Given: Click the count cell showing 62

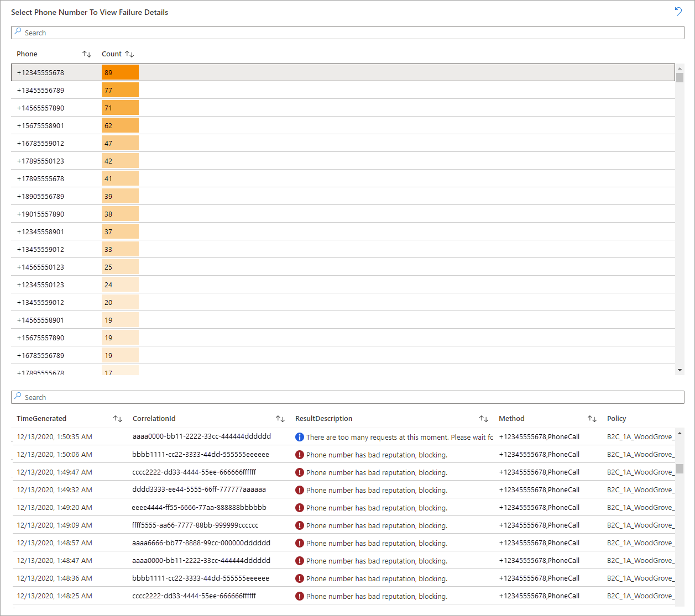Looking at the screenshot, I should coord(120,125).
